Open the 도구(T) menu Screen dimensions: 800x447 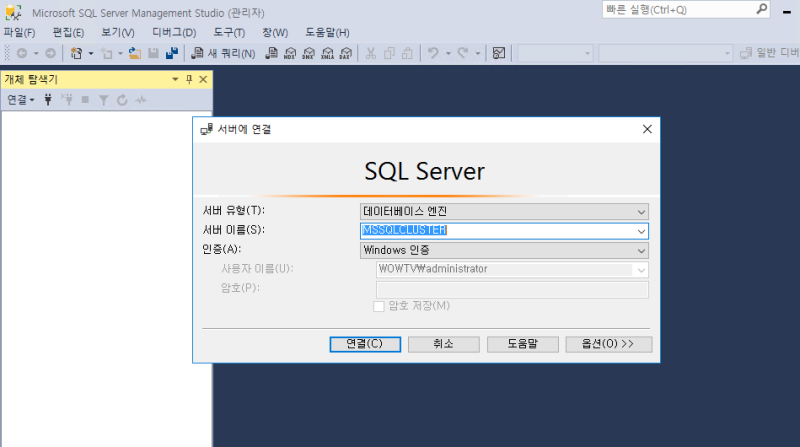[x=229, y=32]
